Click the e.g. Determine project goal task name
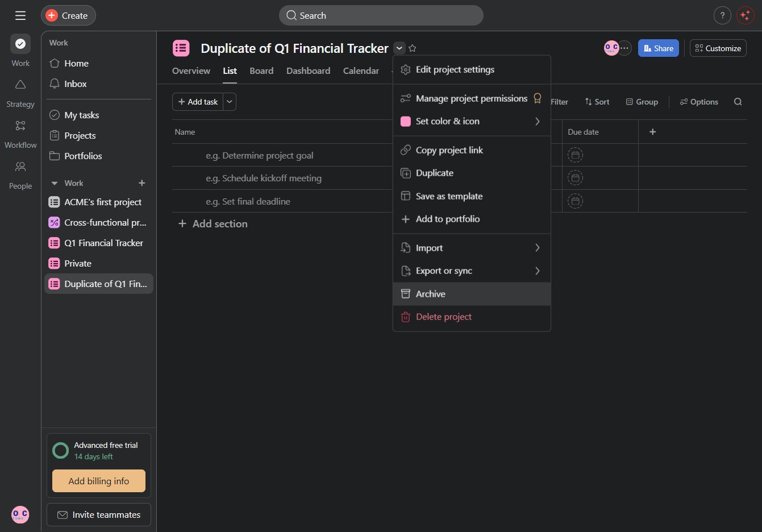This screenshot has height=532, width=762. pos(260,155)
